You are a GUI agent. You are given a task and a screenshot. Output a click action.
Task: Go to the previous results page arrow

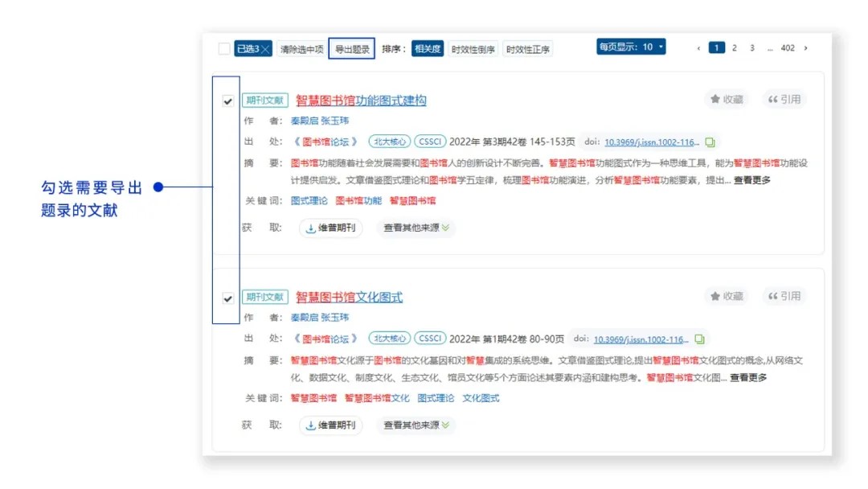pyautogui.click(x=698, y=48)
